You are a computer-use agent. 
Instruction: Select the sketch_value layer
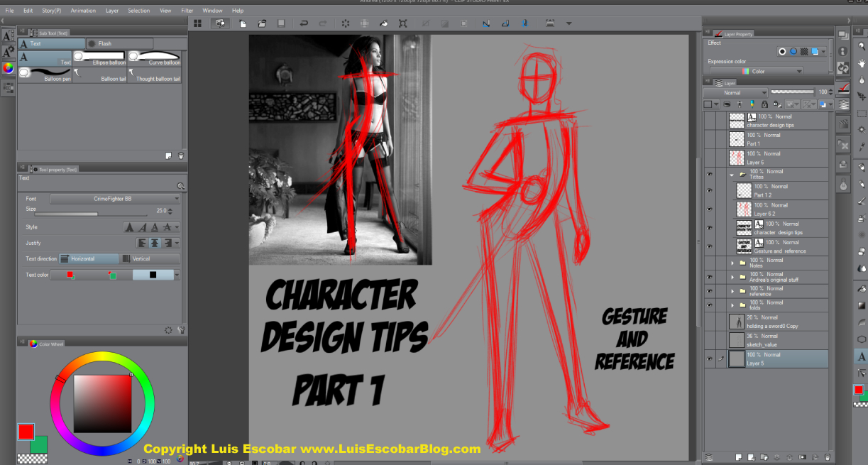point(777,340)
